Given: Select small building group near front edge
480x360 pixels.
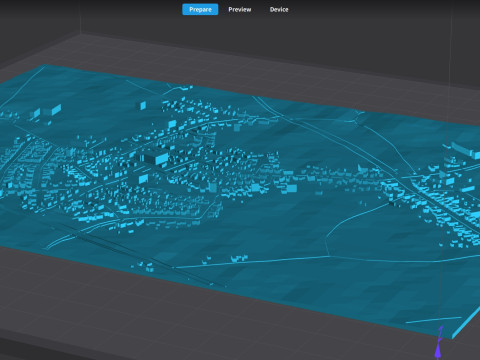Looking at the screenshot, I should pos(239,258).
